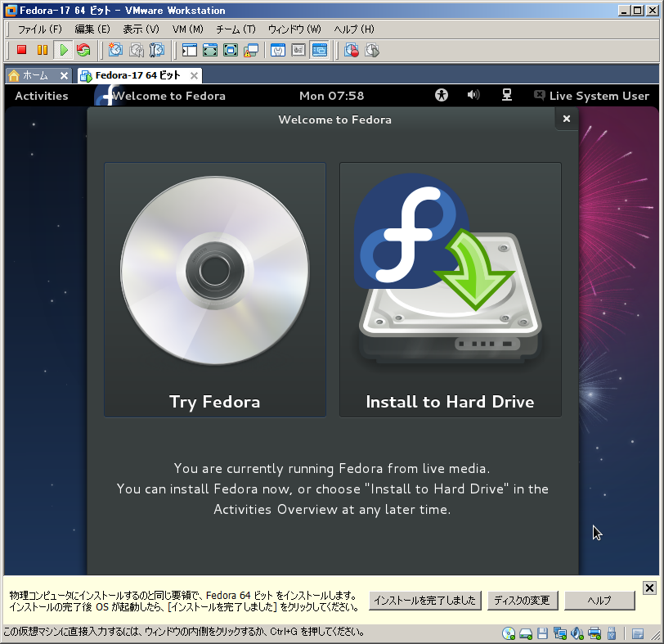Screen dimensions: 664x644
Task: Click the sound card icon in the status bar
Action: (x=577, y=633)
